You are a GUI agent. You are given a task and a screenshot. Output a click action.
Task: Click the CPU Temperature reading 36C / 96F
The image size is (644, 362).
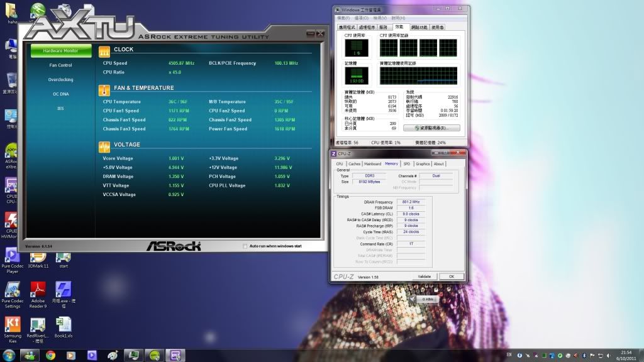(178, 102)
